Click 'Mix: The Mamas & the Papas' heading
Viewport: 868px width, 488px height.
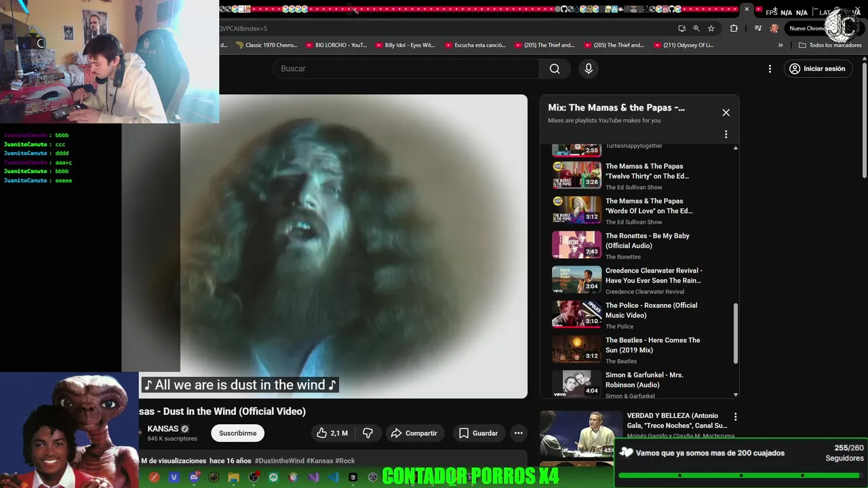[616, 108]
